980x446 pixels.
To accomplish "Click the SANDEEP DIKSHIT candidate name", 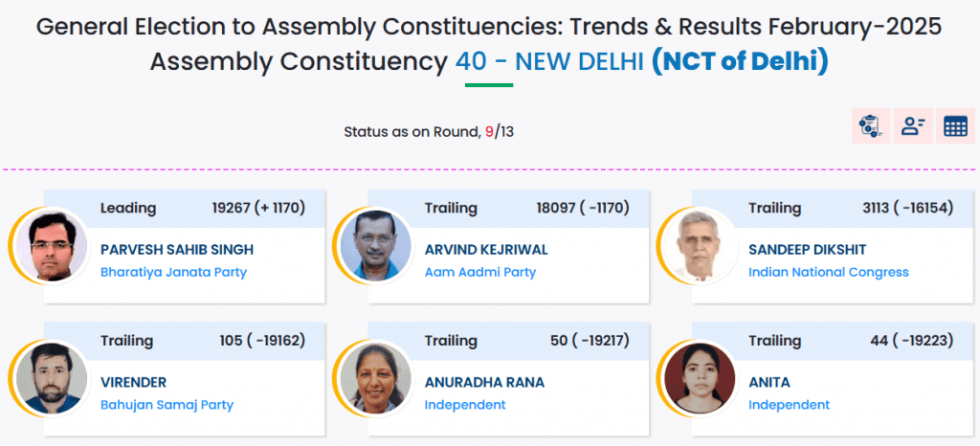I will pos(807,250).
